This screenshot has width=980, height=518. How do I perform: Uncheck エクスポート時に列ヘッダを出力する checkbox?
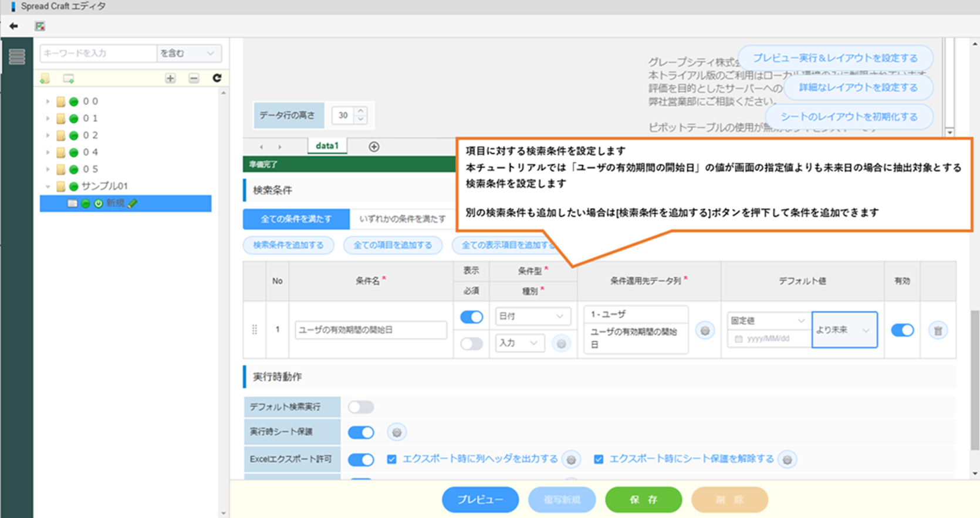[x=391, y=459]
